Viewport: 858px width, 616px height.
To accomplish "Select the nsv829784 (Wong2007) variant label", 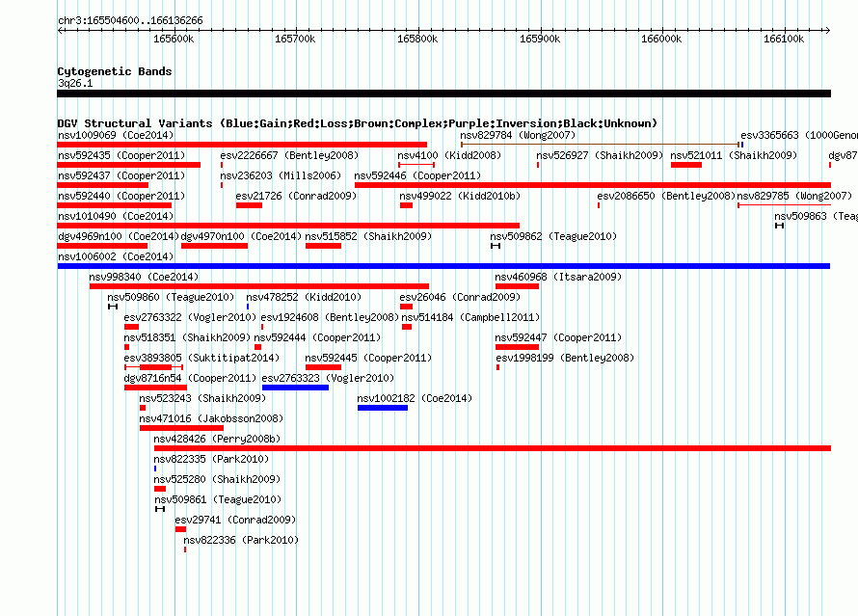I will (x=518, y=135).
